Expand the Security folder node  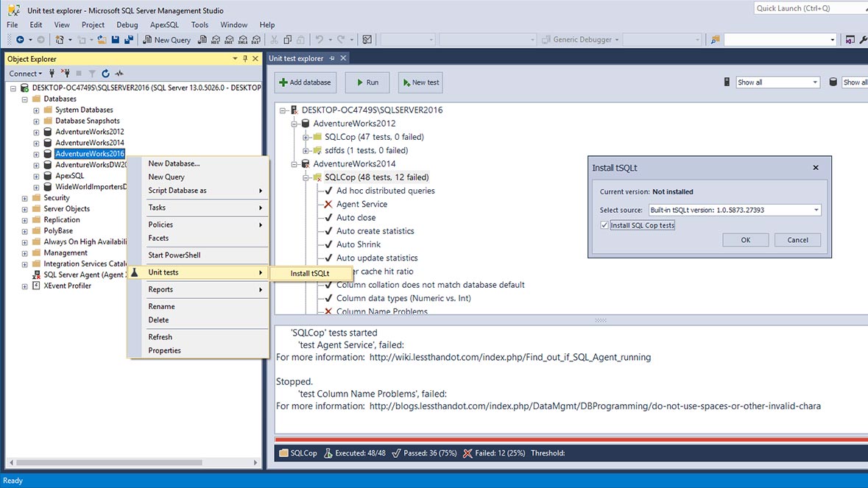pyautogui.click(x=25, y=198)
